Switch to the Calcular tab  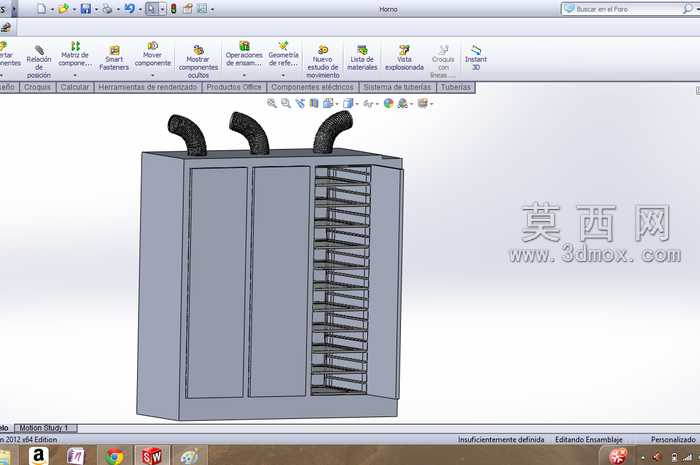[x=75, y=87]
